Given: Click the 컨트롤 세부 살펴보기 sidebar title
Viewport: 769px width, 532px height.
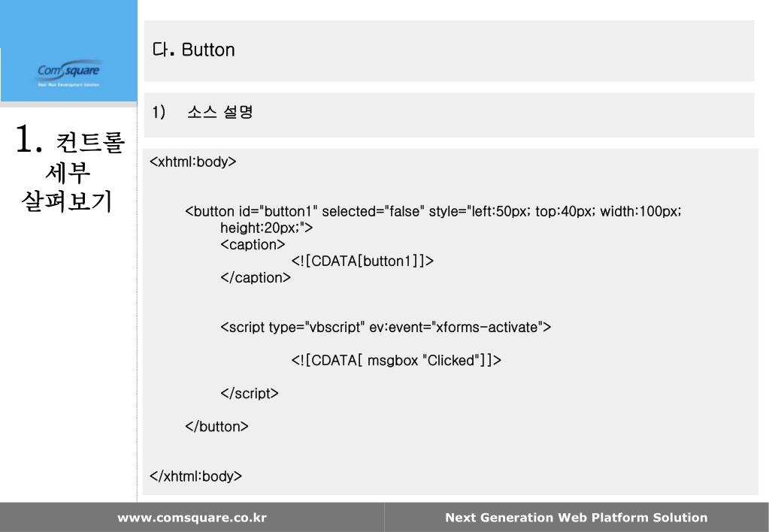Looking at the screenshot, I should point(74,171).
